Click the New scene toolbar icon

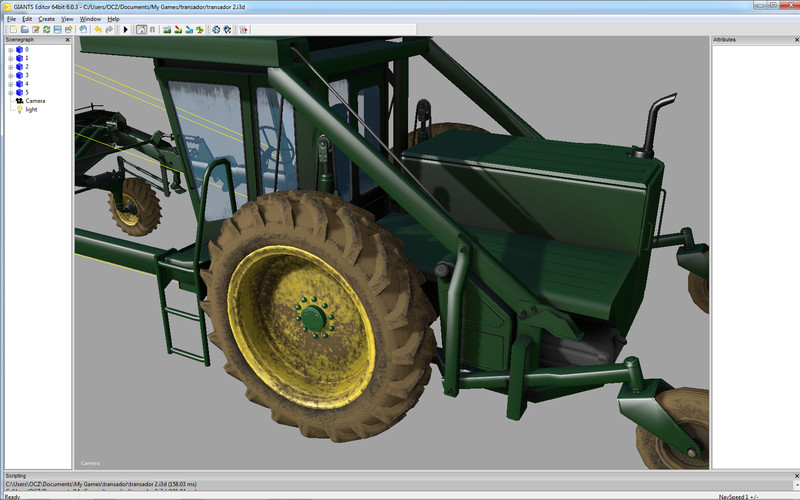(13, 30)
